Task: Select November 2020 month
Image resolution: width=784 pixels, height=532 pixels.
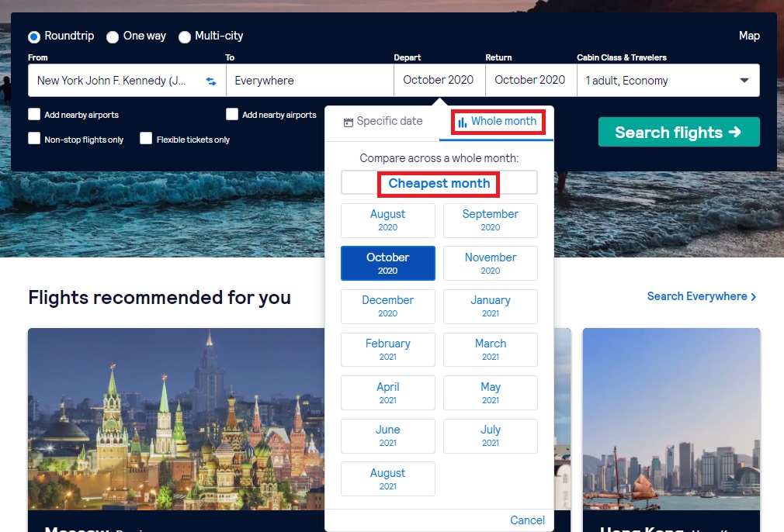Action: pos(491,263)
